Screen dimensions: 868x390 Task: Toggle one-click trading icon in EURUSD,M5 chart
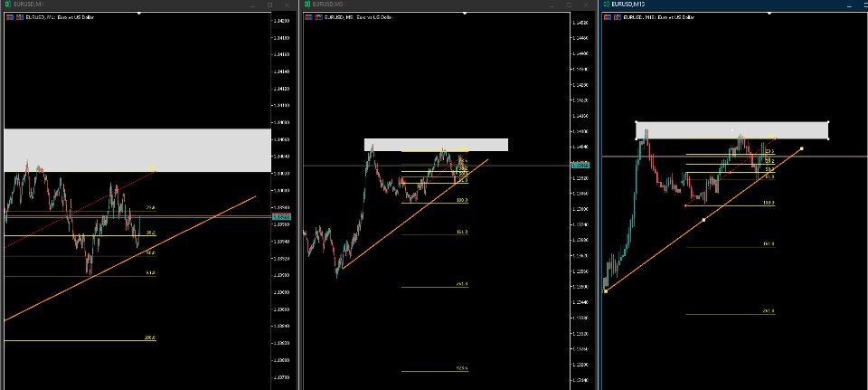pos(307,17)
